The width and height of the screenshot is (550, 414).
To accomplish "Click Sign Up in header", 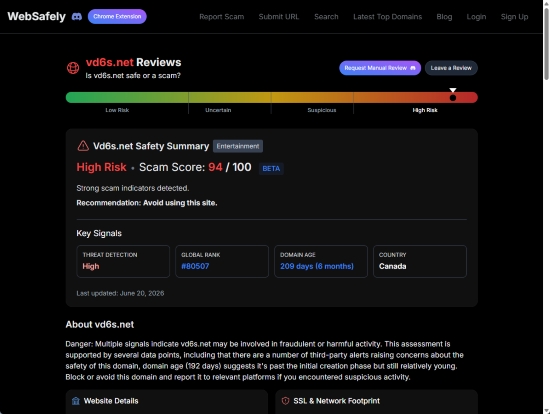I will point(514,17).
